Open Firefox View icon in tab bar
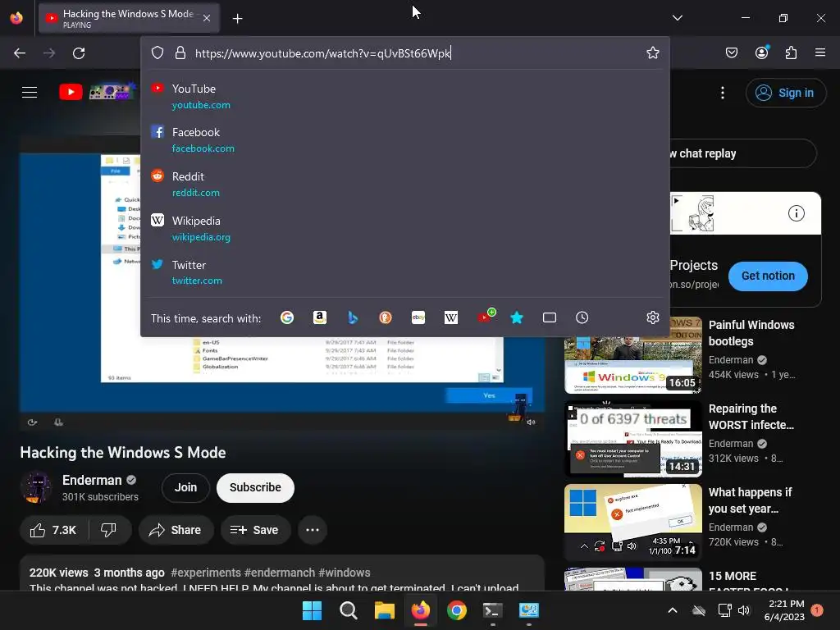 tap(16, 18)
